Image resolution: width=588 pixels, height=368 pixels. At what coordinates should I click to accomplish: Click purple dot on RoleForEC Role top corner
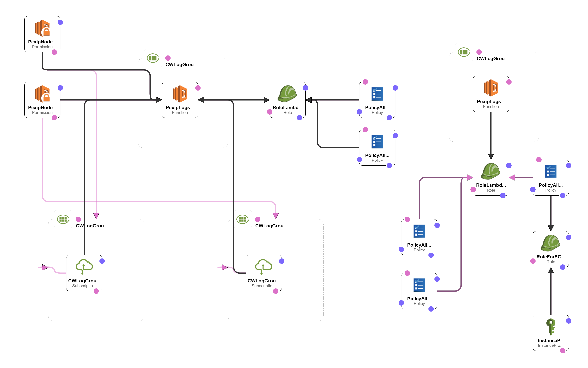click(x=568, y=237)
